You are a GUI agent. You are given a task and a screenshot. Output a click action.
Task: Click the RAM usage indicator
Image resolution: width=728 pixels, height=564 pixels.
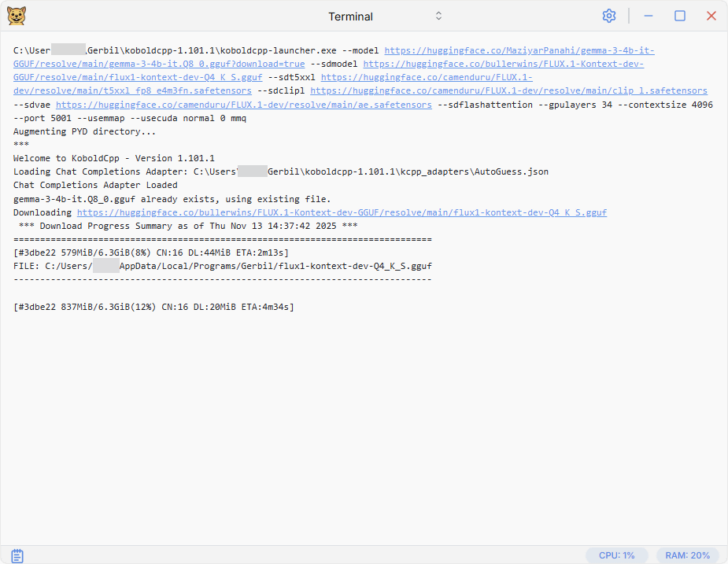point(687,555)
